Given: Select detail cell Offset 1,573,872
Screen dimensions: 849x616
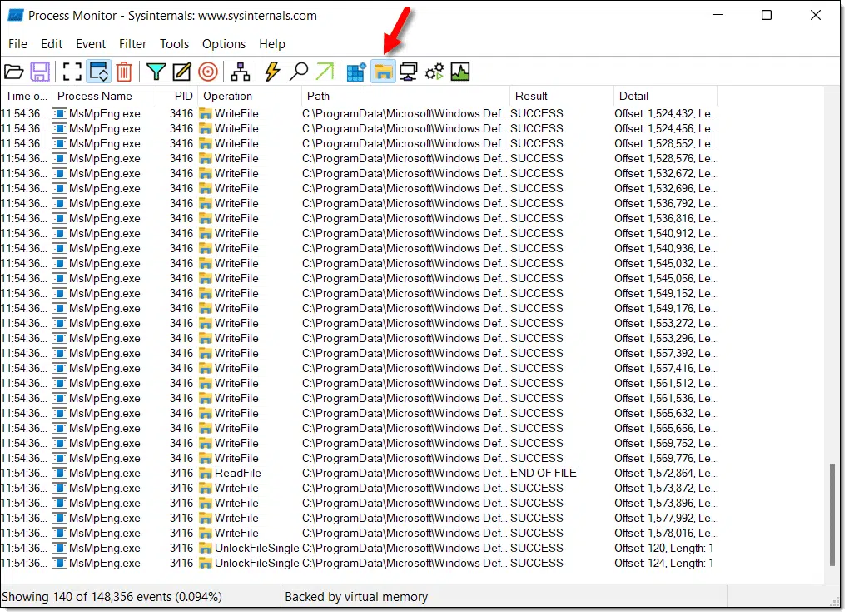Looking at the screenshot, I should (666, 489).
